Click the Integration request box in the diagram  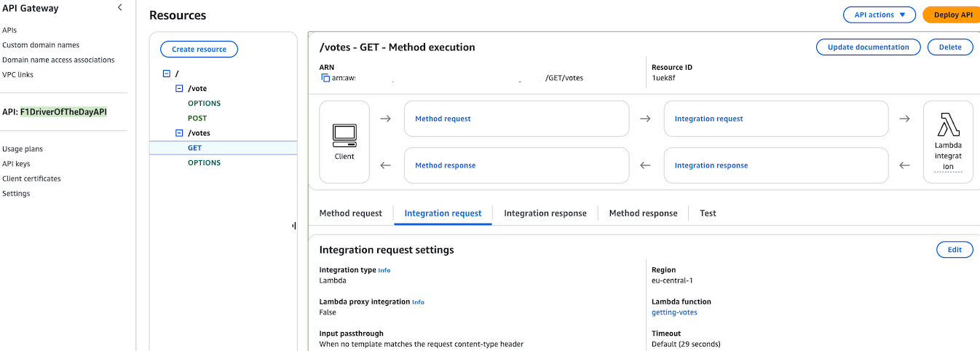tap(775, 119)
